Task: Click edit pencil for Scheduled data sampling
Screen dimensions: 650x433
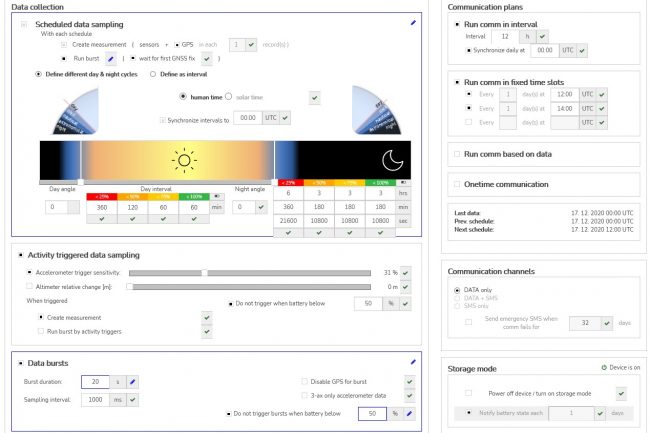Action: pos(413,22)
